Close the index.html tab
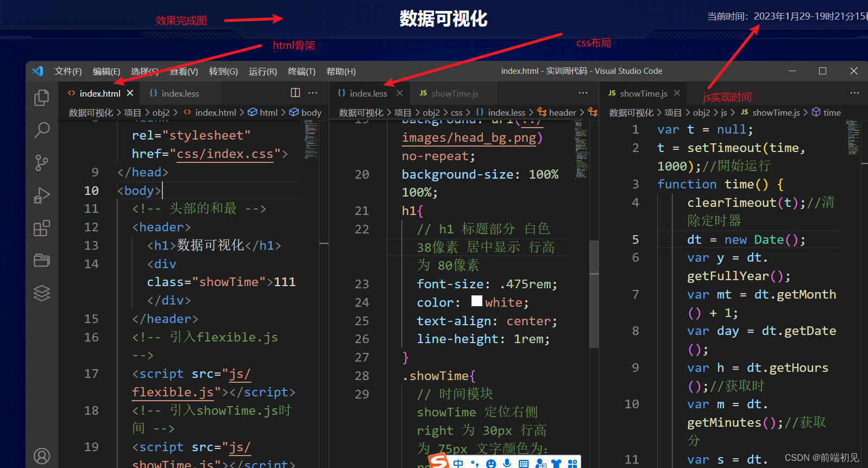 click(x=130, y=93)
